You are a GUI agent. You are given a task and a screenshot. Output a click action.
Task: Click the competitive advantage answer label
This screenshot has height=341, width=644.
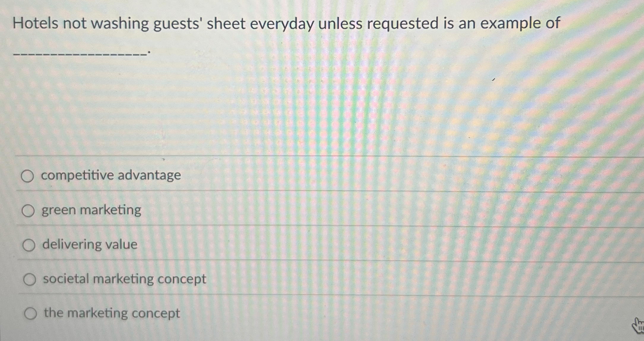[x=111, y=175]
